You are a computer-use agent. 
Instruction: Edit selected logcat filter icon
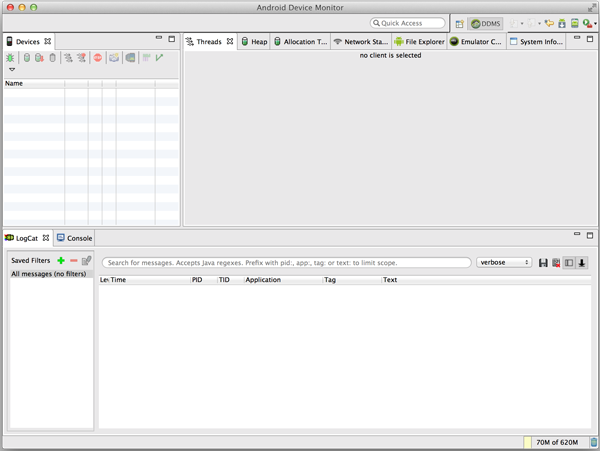(x=86, y=261)
